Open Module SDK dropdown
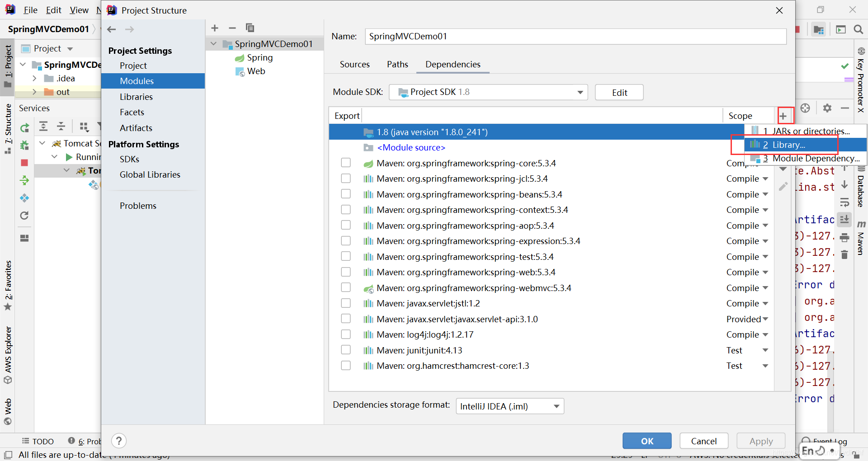The height and width of the screenshot is (461, 868). (x=488, y=92)
